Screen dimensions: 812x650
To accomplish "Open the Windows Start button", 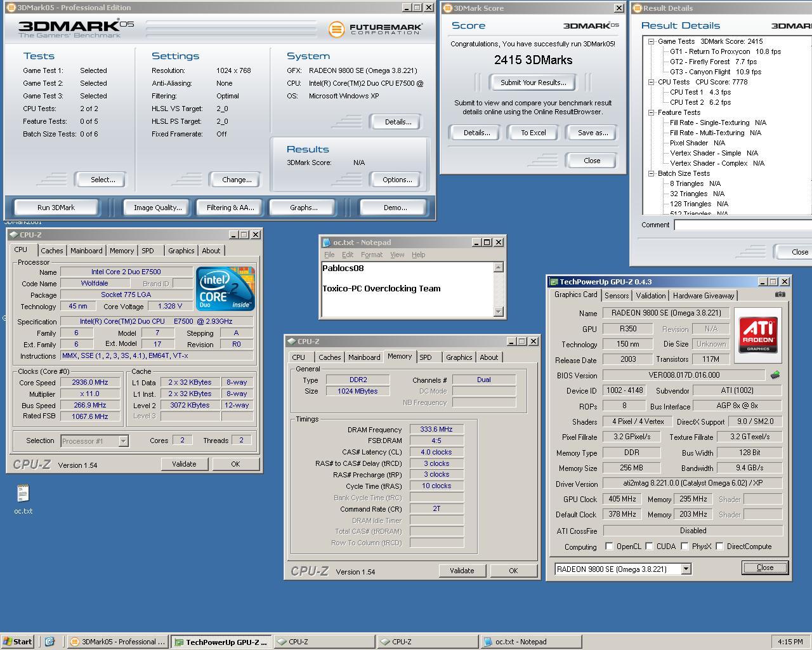I will pos(18,642).
